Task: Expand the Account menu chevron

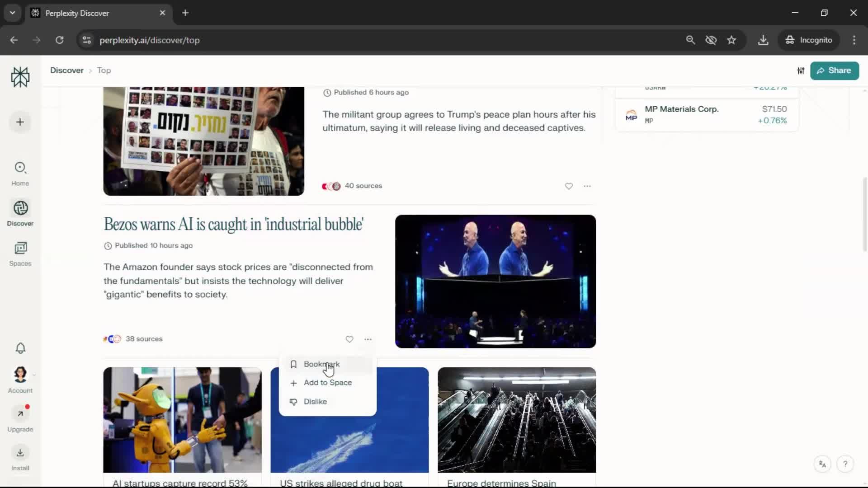Action: pyautogui.click(x=34, y=375)
